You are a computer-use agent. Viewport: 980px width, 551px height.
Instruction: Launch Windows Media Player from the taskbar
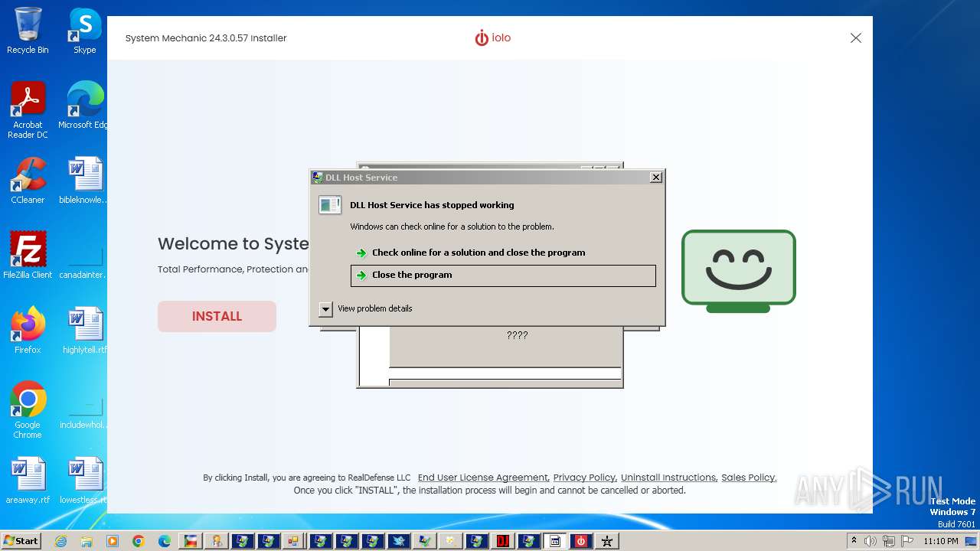[113, 541]
